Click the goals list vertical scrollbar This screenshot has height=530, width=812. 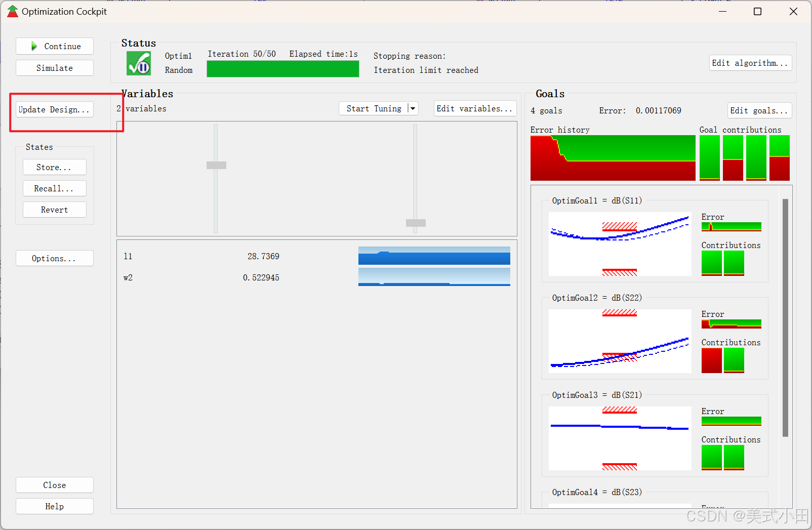coord(785,318)
